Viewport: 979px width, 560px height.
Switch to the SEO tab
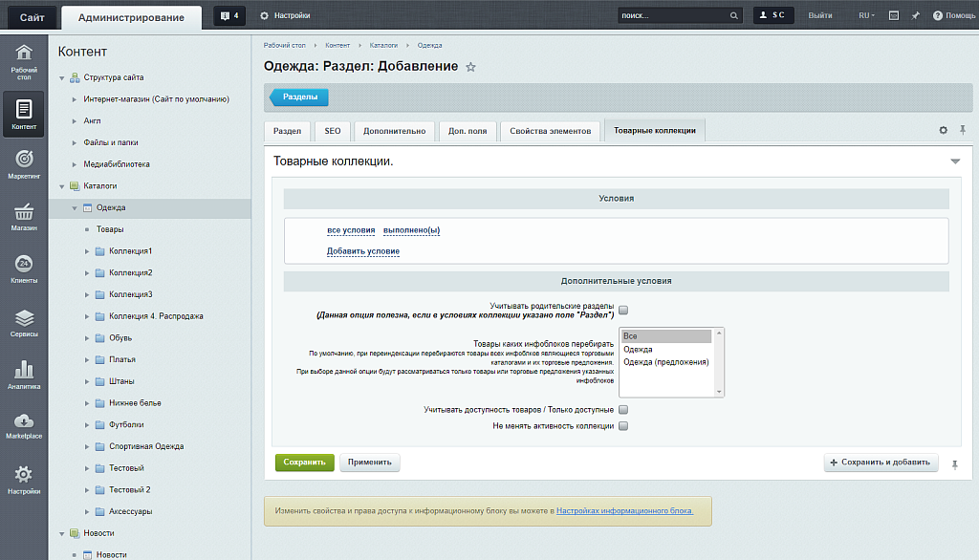click(331, 131)
